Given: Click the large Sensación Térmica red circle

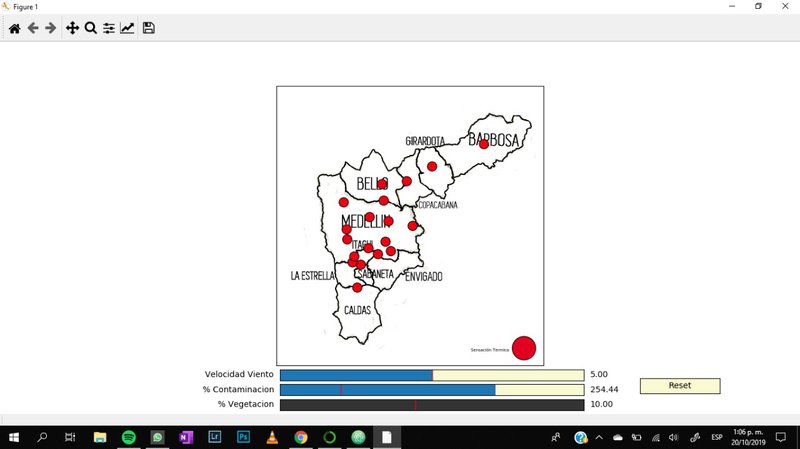Looking at the screenshot, I should 524,348.
